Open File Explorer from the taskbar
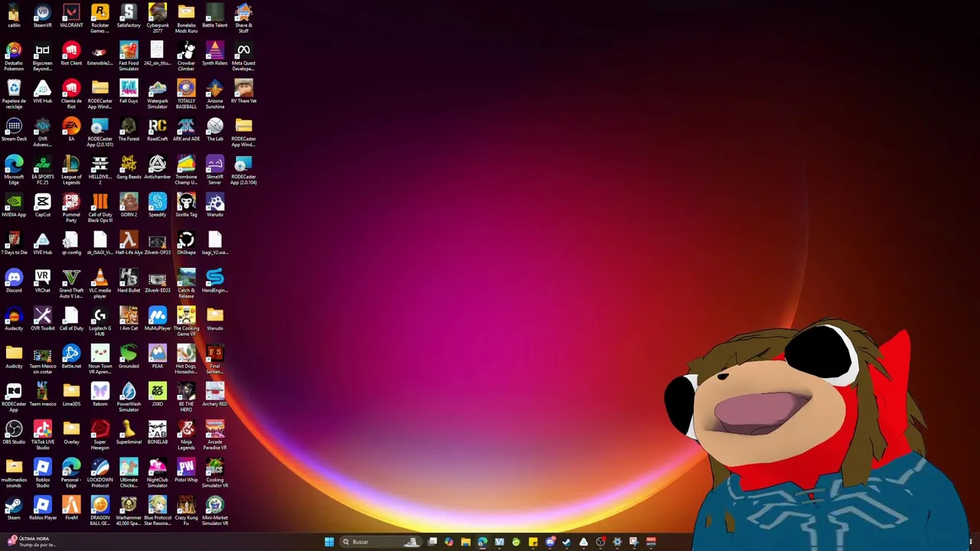The height and width of the screenshot is (551, 980). click(x=465, y=542)
